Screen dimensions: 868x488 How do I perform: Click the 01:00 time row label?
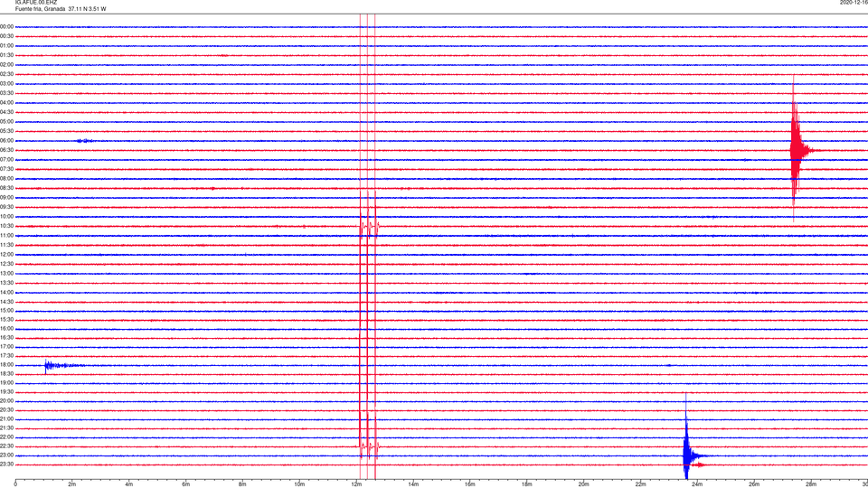coord(6,45)
